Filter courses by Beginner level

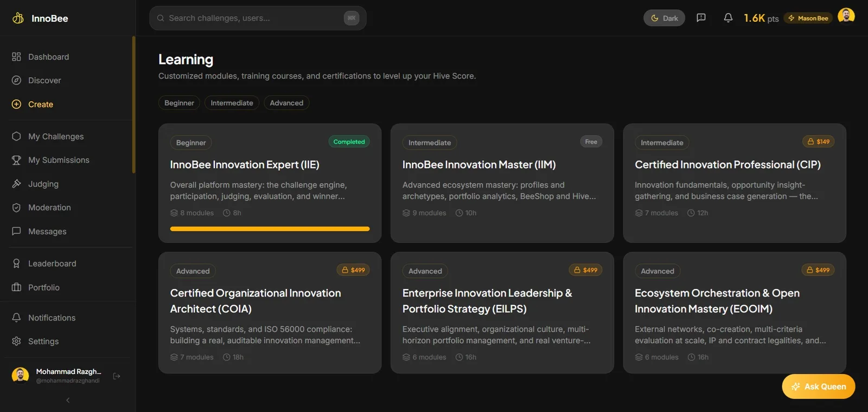click(179, 103)
